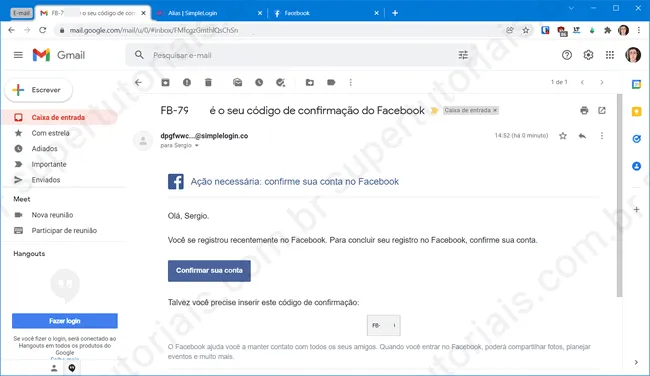Open Google Keep side panel

(x=636, y=112)
